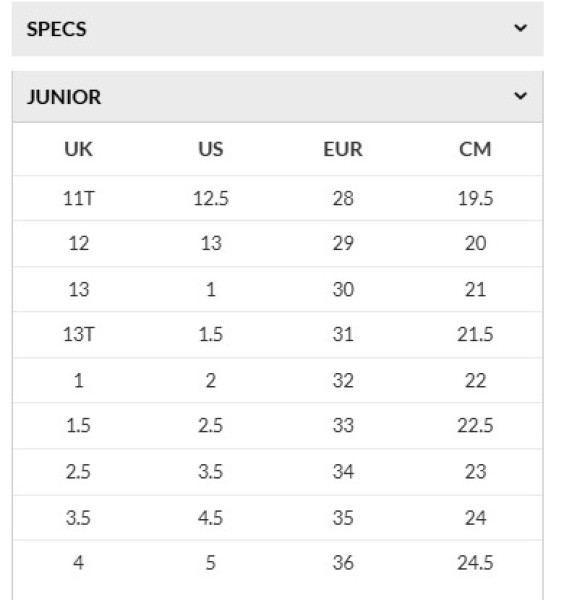
Task: Collapse the JUNIOR size chart chevron
Action: click(x=520, y=96)
